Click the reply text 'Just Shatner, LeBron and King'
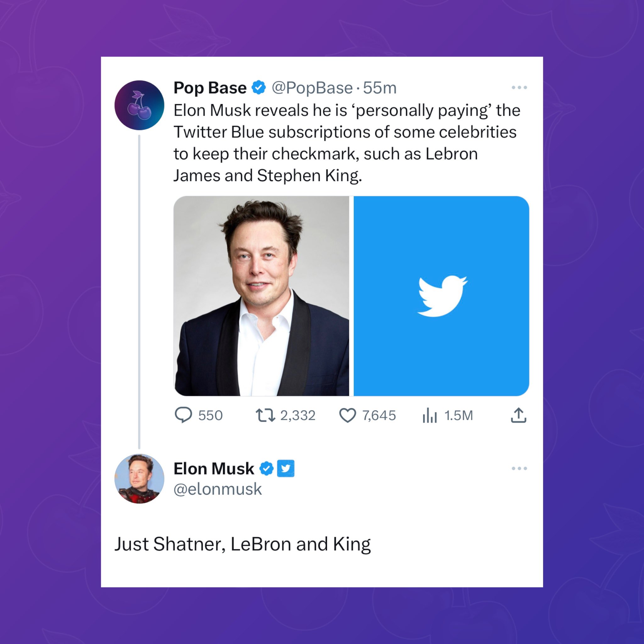Screen dimensions: 644x644 point(242,544)
